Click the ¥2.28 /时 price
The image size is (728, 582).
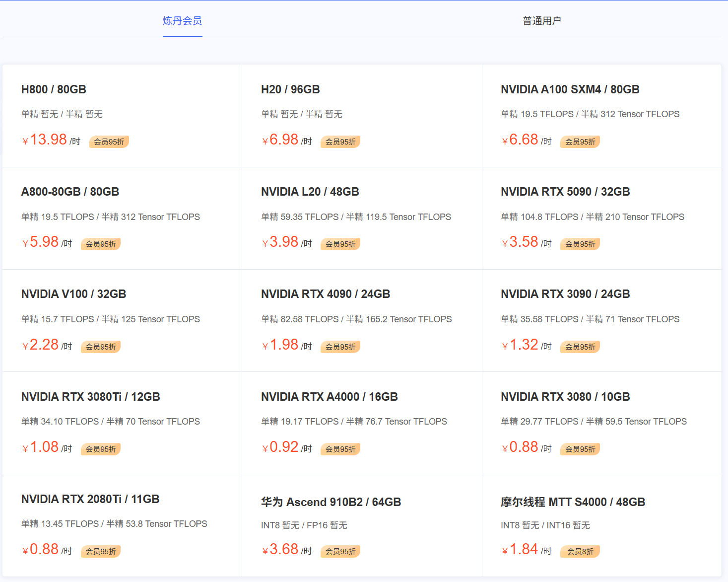click(47, 345)
